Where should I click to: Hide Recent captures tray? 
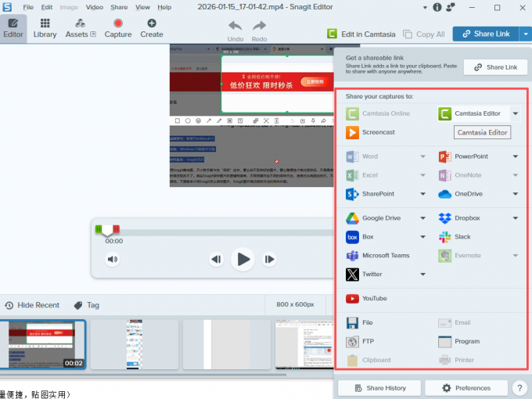[x=31, y=305]
